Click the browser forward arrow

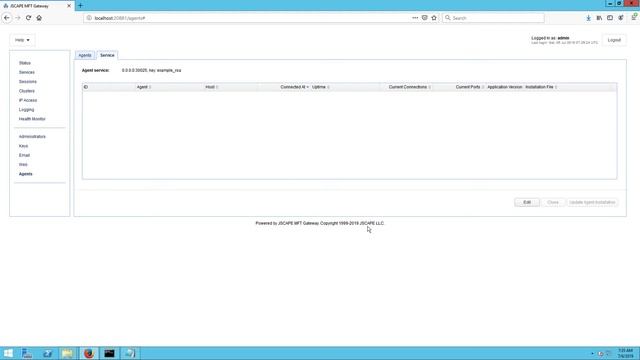18,18
